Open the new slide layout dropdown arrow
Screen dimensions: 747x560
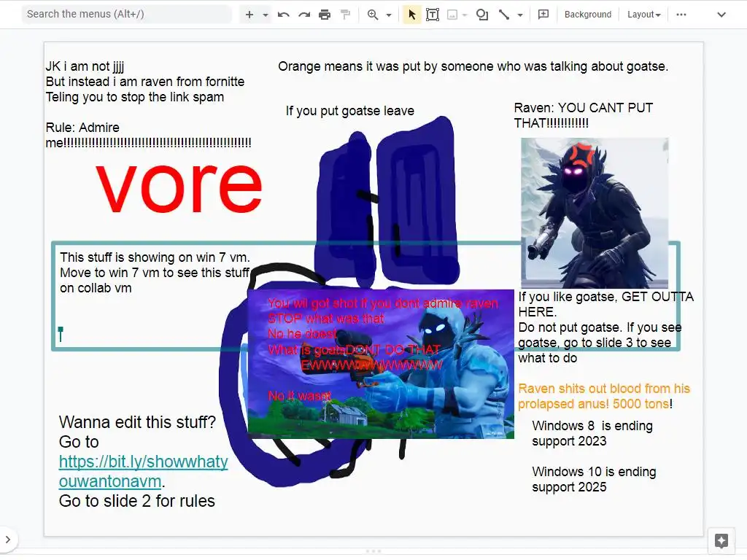pyautogui.click(x=266, y=15)
